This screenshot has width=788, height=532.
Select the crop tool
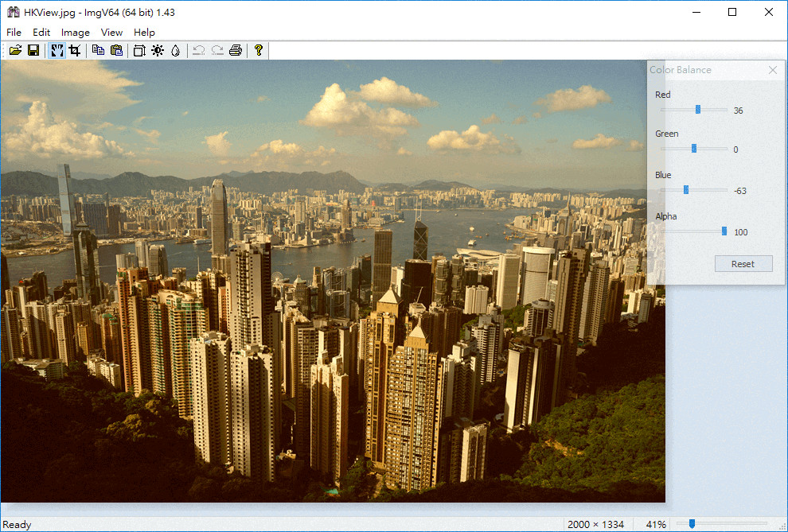pos(75,50)
